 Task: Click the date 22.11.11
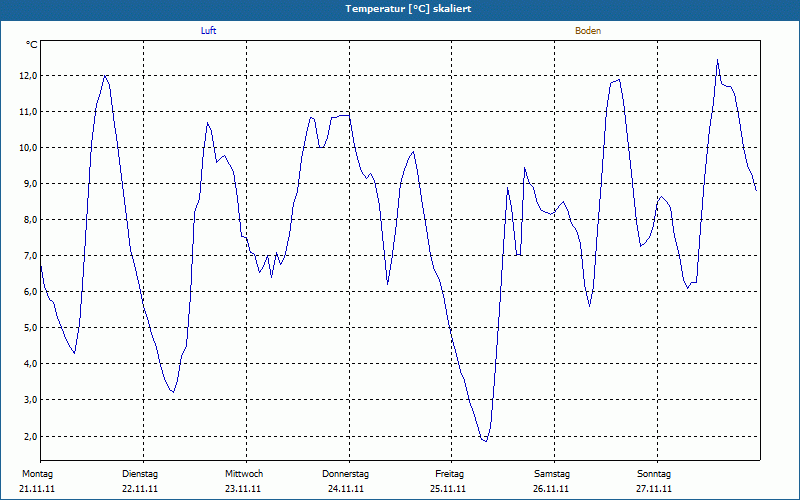click(x=140, y=489)
